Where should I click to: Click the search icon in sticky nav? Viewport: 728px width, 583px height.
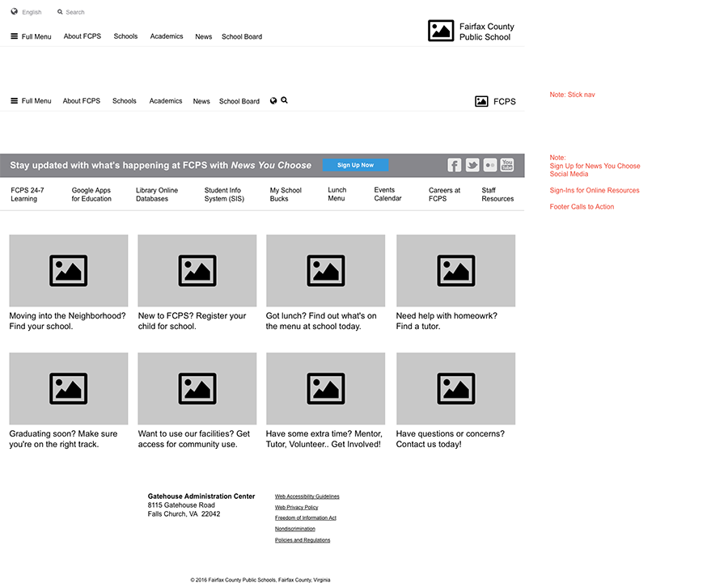284,100
